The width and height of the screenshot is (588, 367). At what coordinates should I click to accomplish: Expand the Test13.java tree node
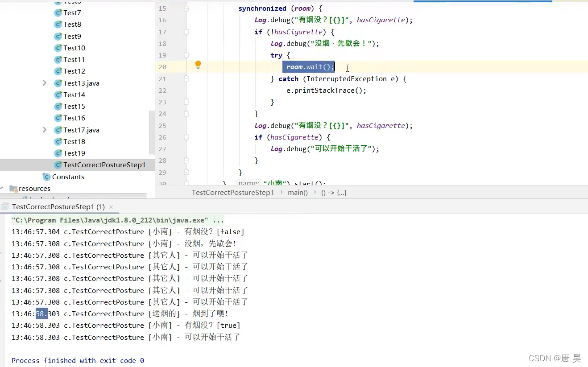44,83
